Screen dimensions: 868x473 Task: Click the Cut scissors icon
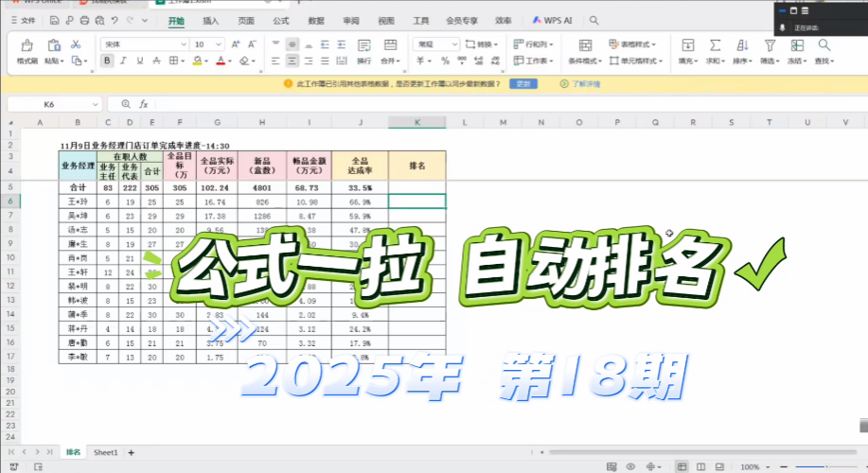point(76,44)
